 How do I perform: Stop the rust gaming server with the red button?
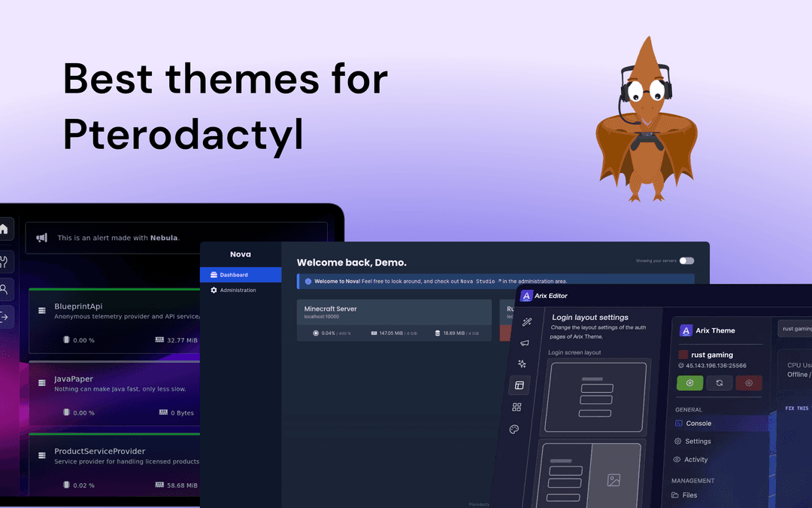749,383
